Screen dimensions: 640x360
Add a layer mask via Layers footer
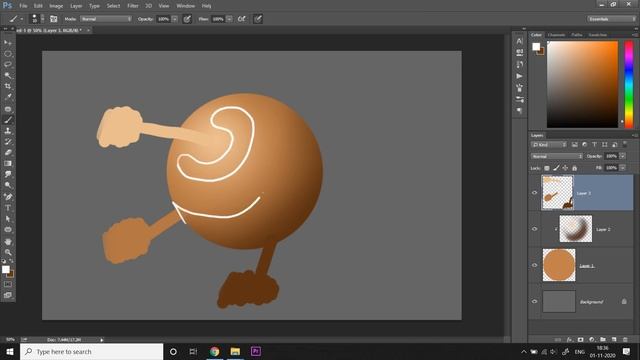tap(580, 340)
